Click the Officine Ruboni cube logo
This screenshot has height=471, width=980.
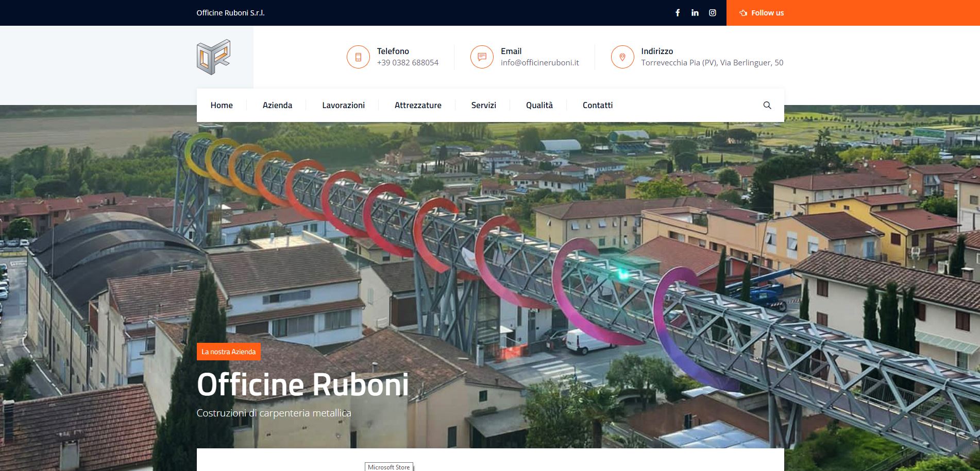(x=213, y=57)
